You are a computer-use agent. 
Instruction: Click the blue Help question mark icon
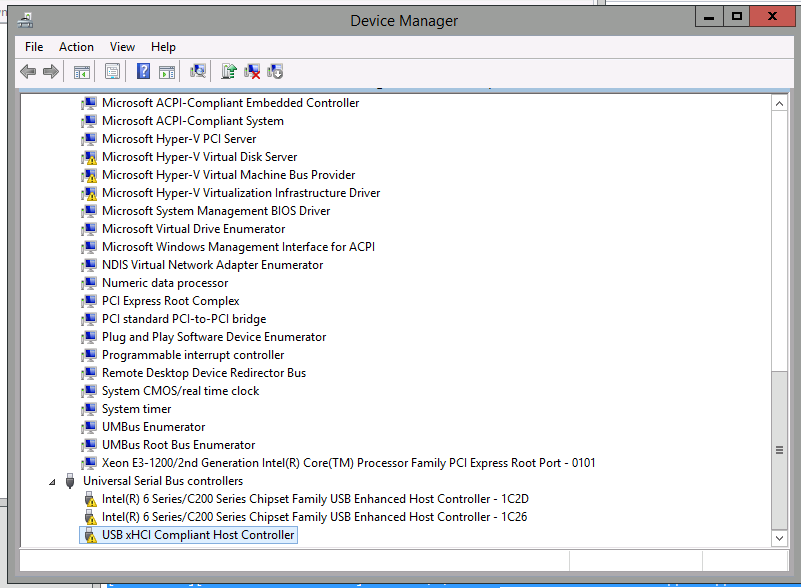coord(144,71)
